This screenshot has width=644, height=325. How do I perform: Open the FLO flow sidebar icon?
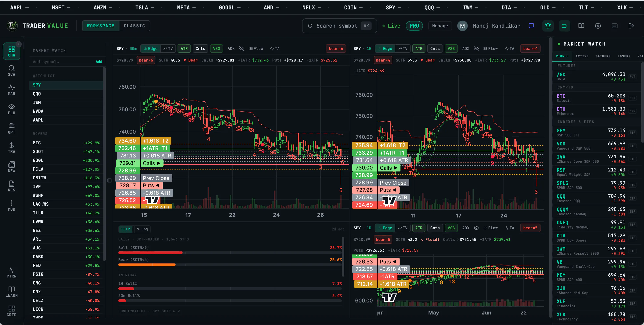coord(11,109)
